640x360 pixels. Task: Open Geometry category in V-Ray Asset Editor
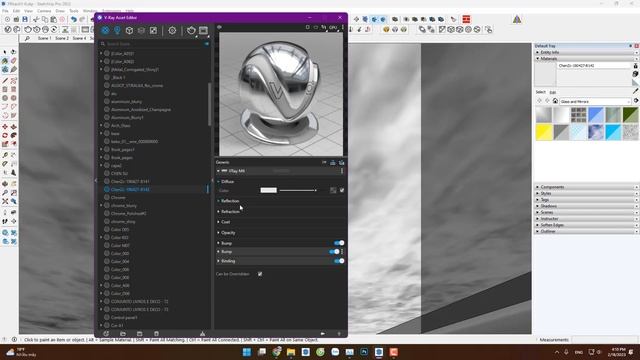click(x=129, y=31)
